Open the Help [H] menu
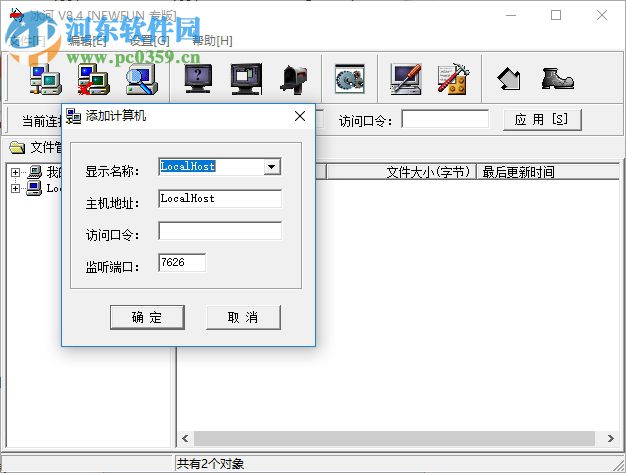Image resolution: width=626 pixels, height=473 pixels. coord(212,40)
